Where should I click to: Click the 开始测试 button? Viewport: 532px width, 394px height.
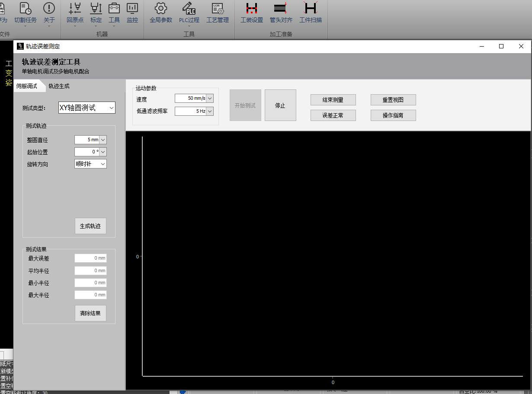point(245,105)
